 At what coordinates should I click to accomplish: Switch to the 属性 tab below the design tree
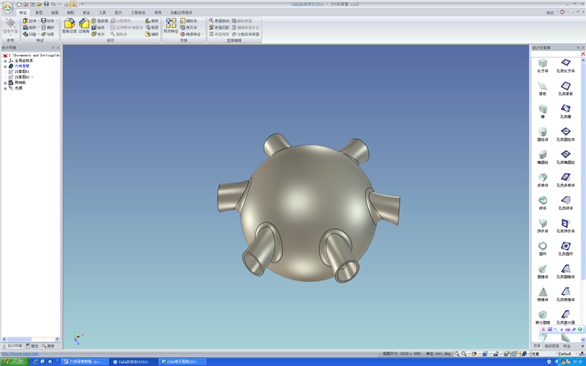coord(32,346)
